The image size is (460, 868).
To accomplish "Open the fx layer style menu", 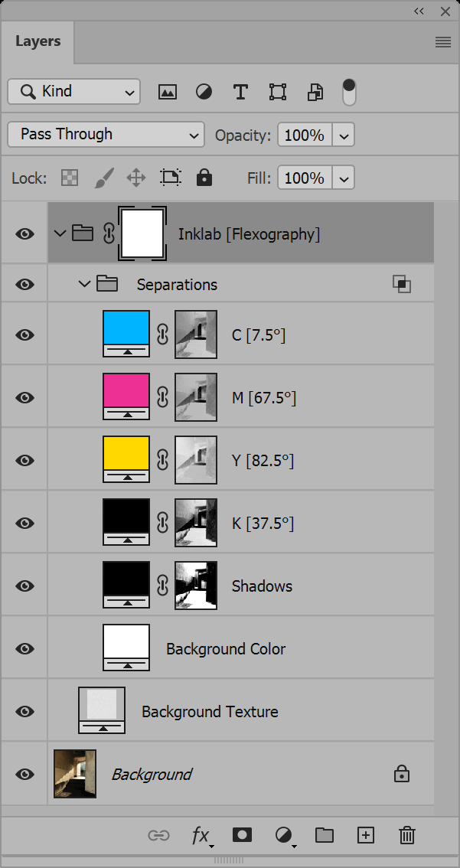I will 201,835.
